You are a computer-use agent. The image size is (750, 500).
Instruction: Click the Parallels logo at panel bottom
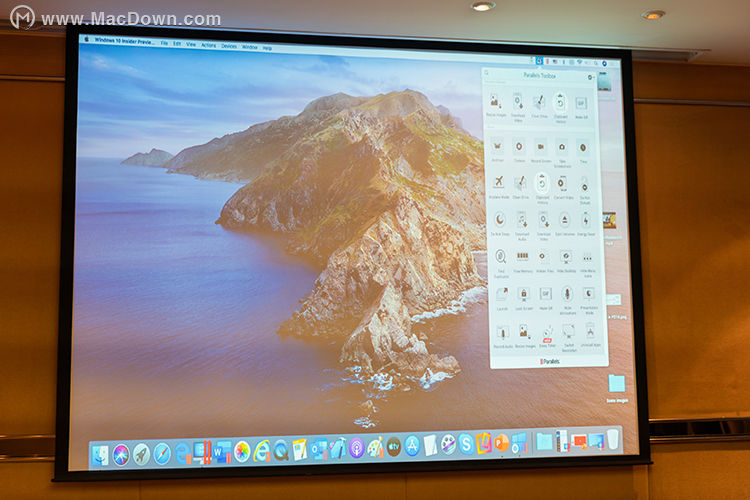(x=550, y=362)
